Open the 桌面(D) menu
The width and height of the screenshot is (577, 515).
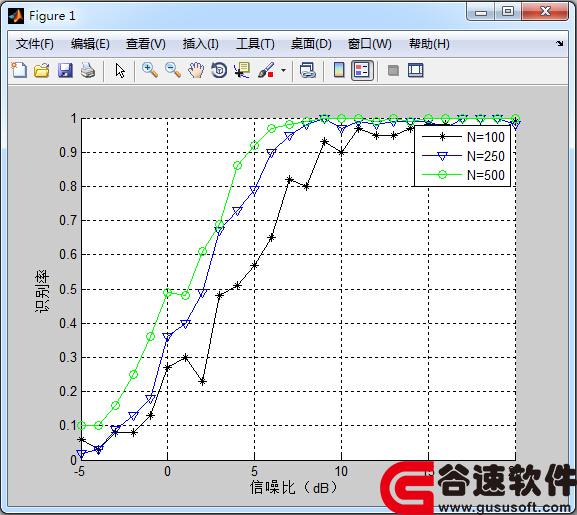[311, 44]
